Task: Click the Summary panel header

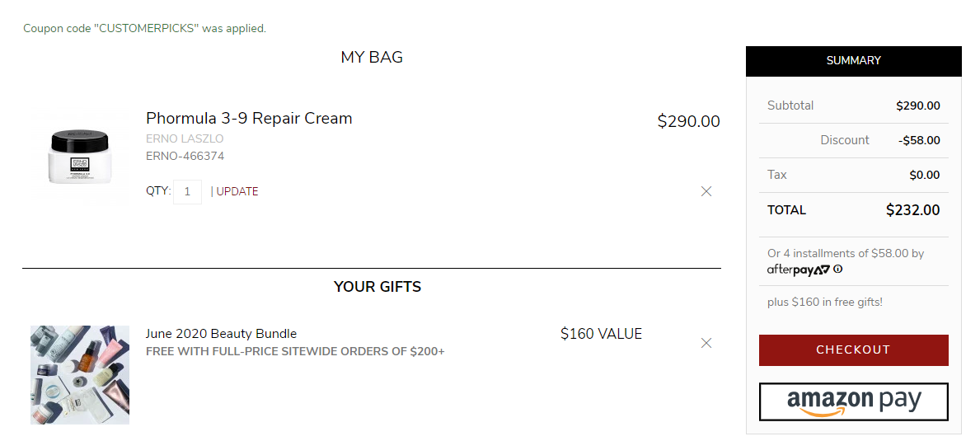Action: [854, 61]
